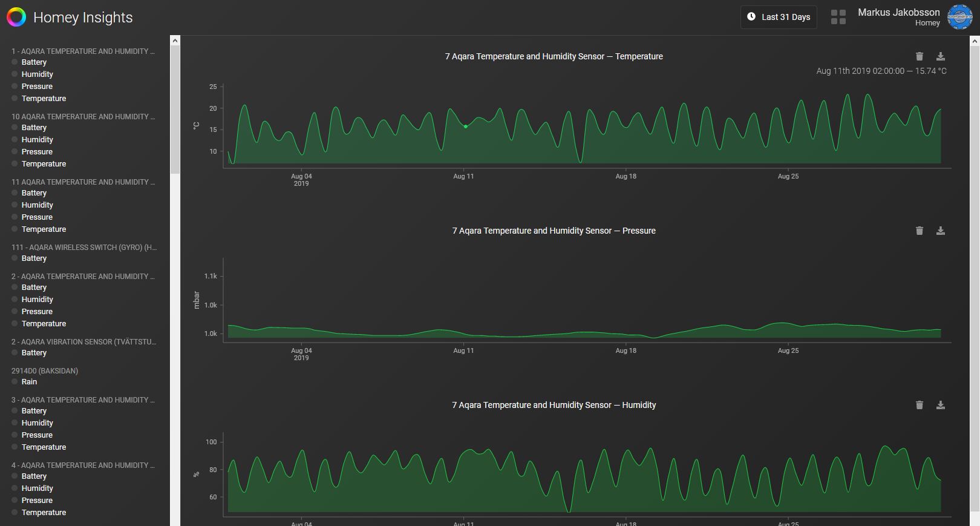
Task: Toggle Battery log under 10 Aqara sensor
Action: [29, 128]
